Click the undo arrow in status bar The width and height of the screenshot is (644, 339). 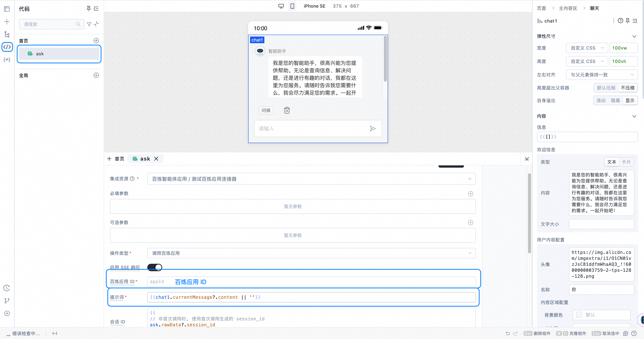point(508,333)
